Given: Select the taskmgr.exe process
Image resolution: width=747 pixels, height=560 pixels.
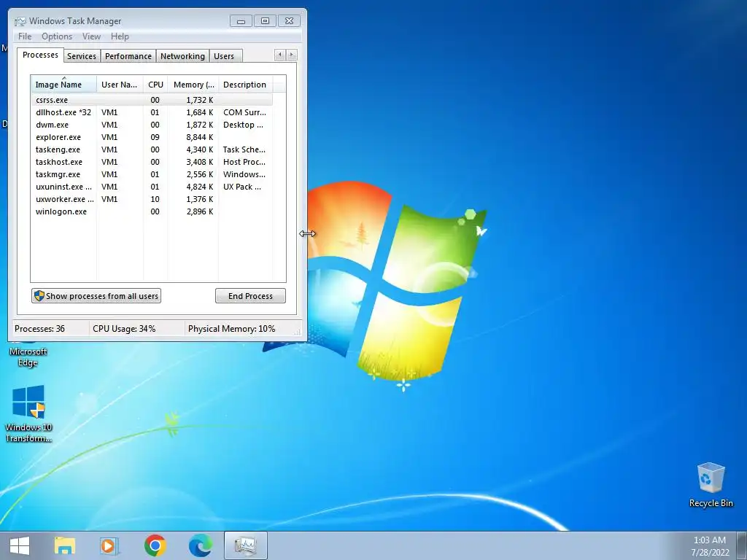Looking at the screenshot, I should click(x=152, y=174).
